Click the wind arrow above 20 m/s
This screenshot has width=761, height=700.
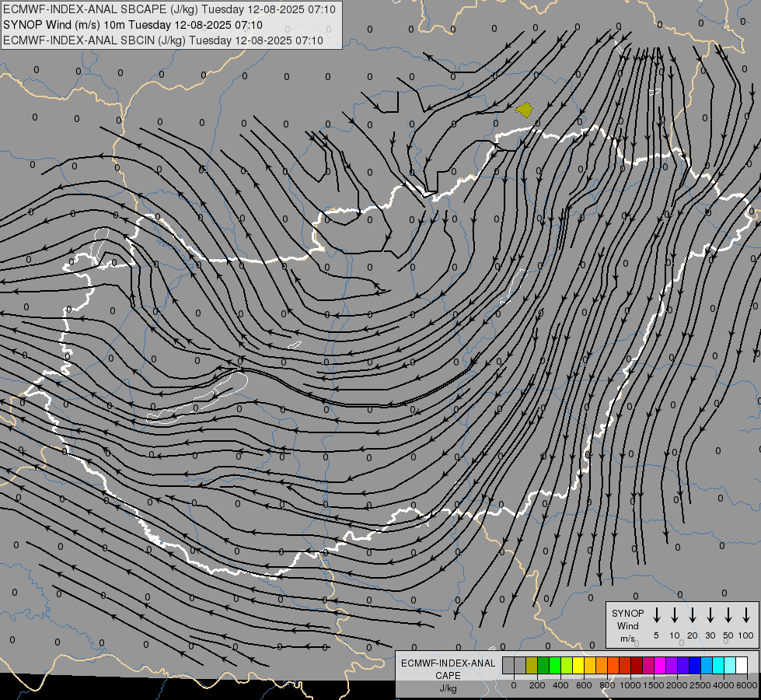tap(692, 615)
